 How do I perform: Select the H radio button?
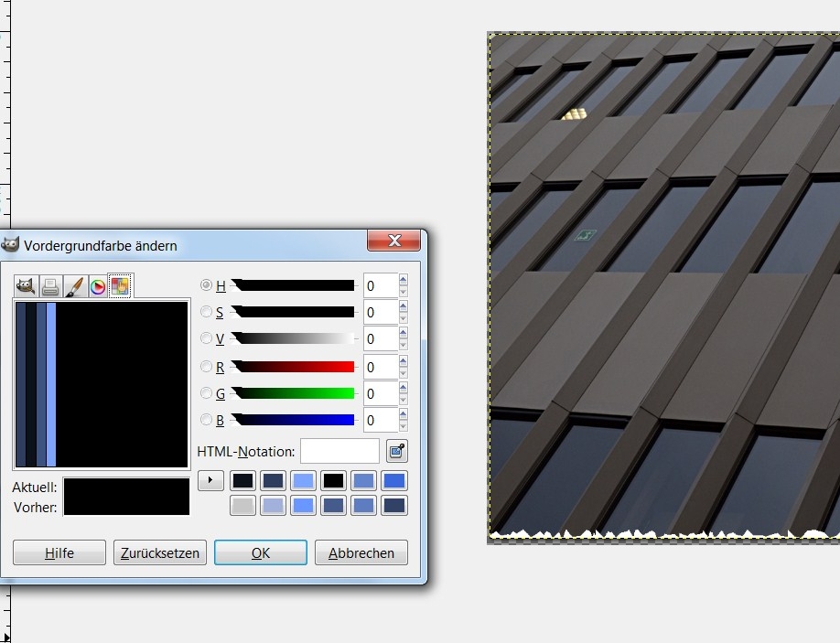[x=206, y=284]
